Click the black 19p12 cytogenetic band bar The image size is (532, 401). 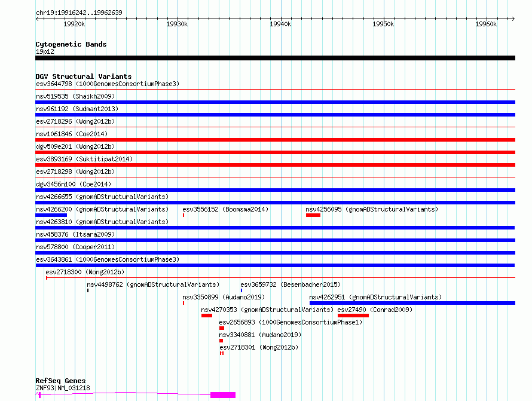(x=275, y=58)
